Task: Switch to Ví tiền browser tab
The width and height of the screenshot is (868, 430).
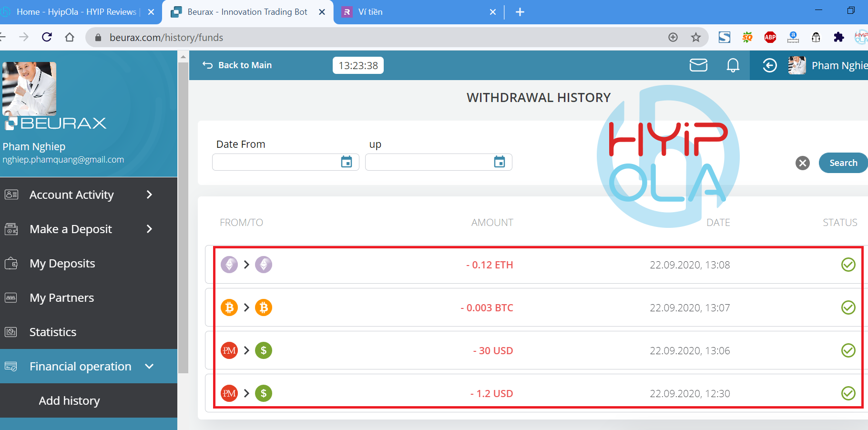Action: [370, 12]
